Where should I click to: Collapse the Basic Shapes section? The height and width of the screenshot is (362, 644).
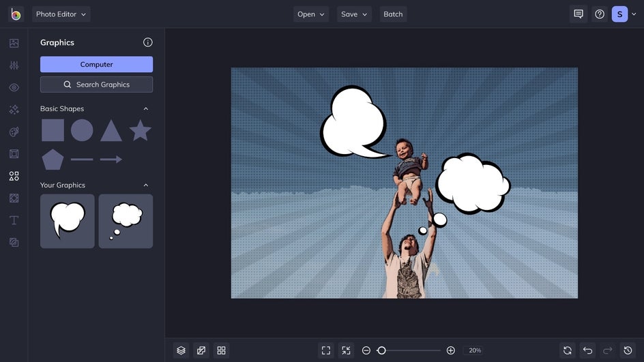(x=146, y=109)
